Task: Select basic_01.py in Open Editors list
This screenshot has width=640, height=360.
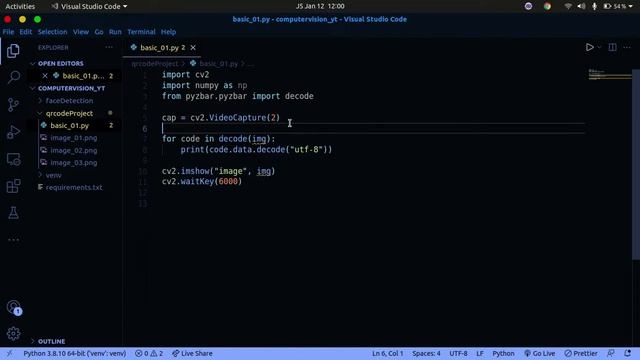Action: pos(83,76)
